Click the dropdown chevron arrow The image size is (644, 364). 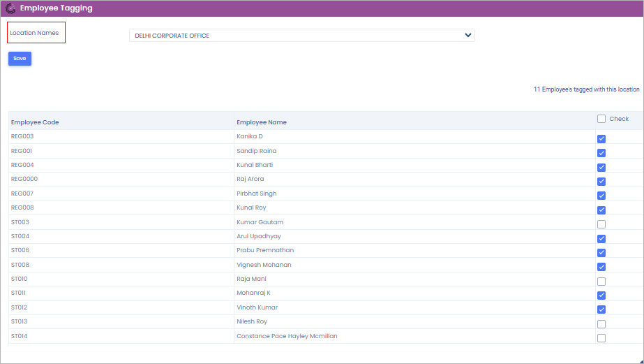pyautogui.click(x=467, y=36)
